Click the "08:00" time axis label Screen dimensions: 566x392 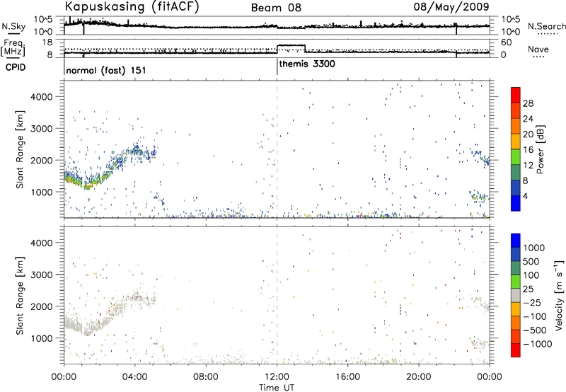pyautogui.click(x=206, y=376)
